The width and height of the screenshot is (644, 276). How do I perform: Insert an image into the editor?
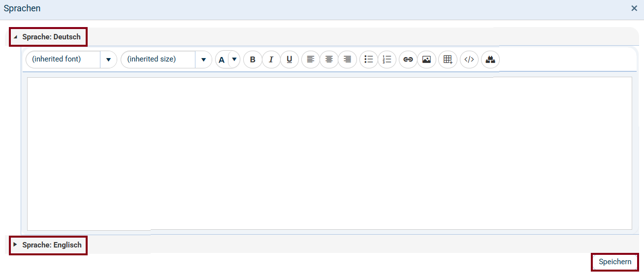click(426, 60)
